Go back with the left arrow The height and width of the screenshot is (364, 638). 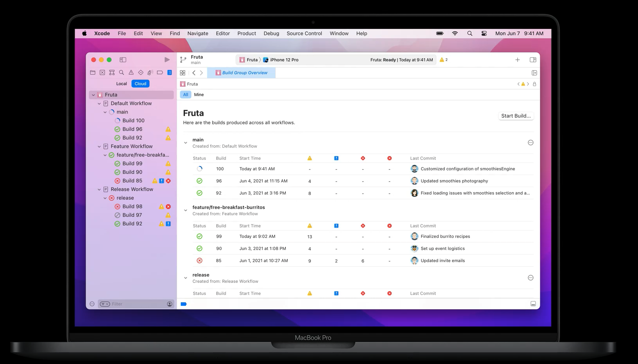tap(194, 73)
